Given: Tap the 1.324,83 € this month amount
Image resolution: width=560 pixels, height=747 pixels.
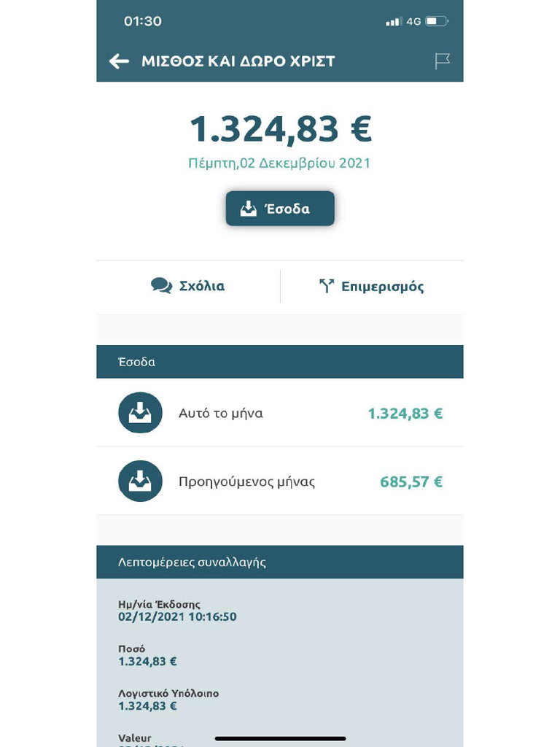Looking at the screenshot, I should [x=405, y=414].
